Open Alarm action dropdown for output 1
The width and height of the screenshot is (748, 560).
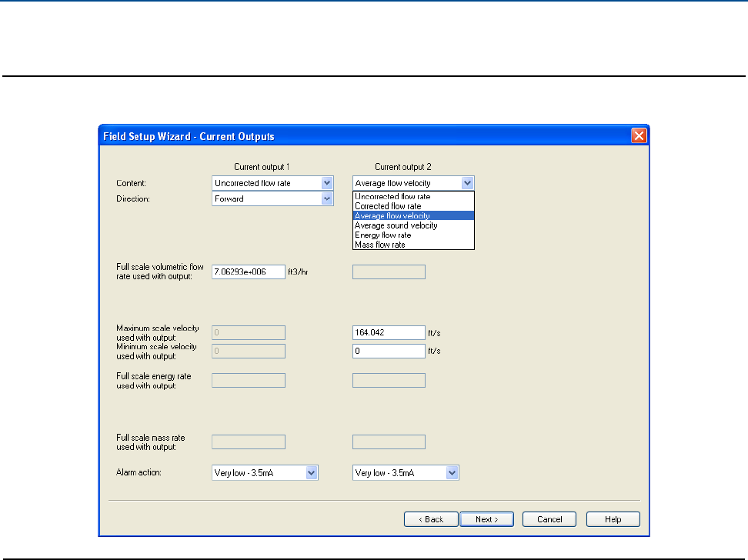[x=311, y=473]
